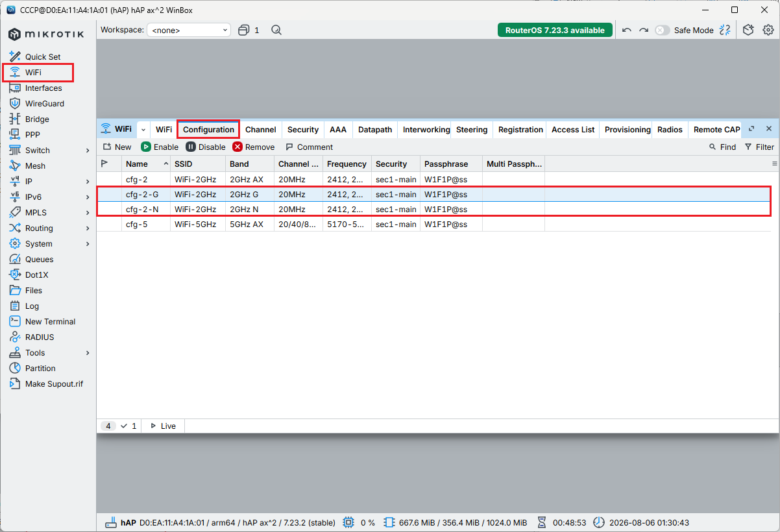Image resolution: width=780 pixels, height=532 pixels.
Task: Sort by the SSID column header
Action: (x=197, y=164)
